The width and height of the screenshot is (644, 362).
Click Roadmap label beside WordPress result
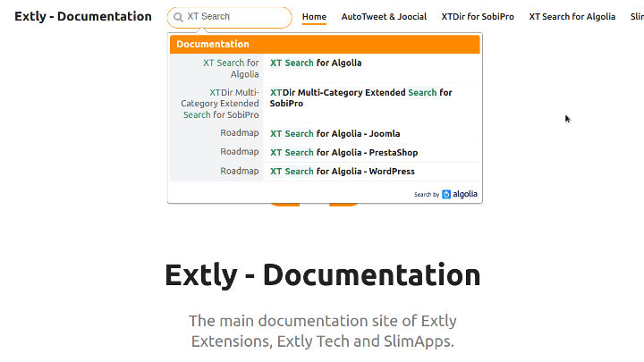(x=240, y=171)
